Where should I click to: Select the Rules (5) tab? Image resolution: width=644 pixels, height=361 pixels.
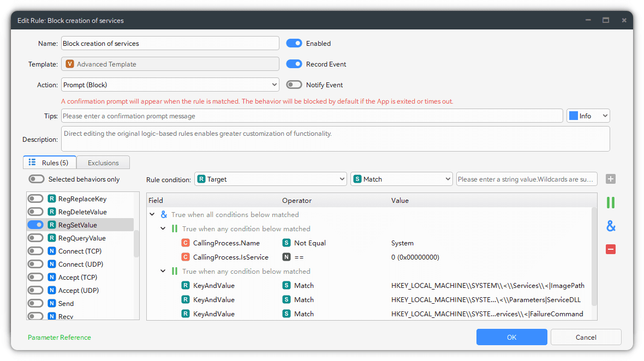49,163
